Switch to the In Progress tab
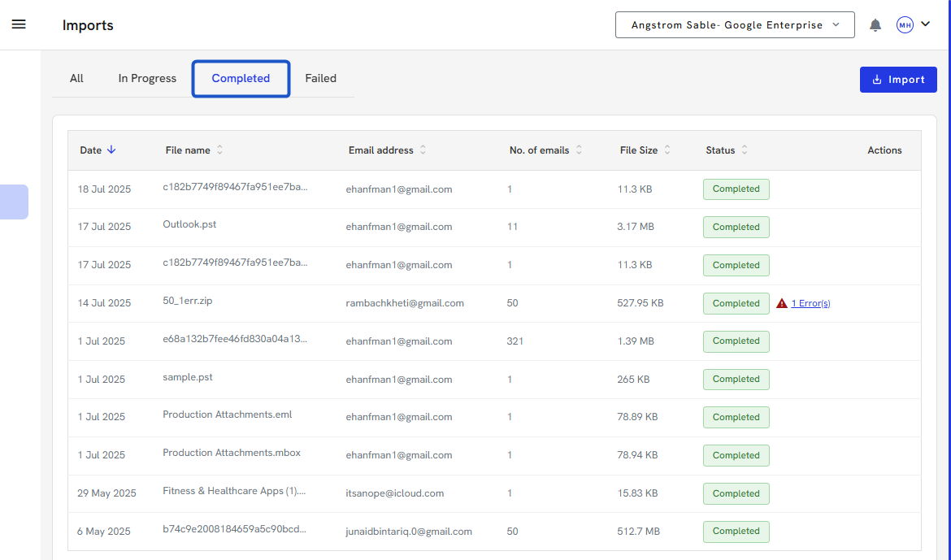This screenshot has width=951, height=560. click(147, 79)
